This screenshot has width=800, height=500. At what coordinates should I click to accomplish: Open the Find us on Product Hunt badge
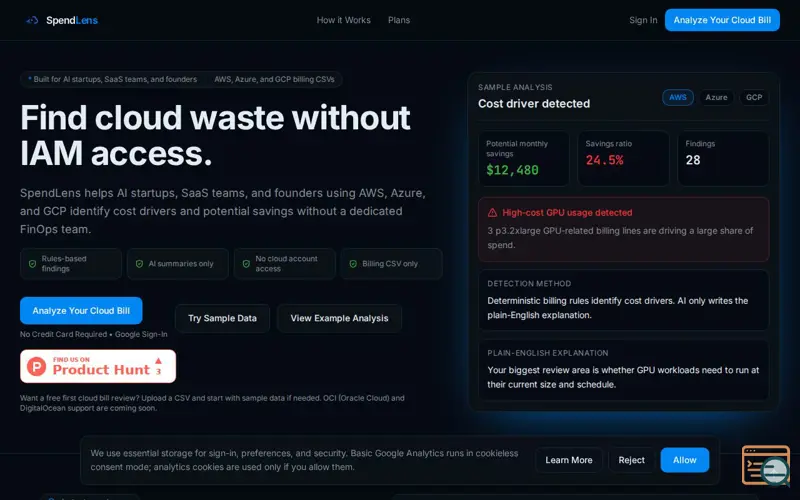(x=98, y=366)
